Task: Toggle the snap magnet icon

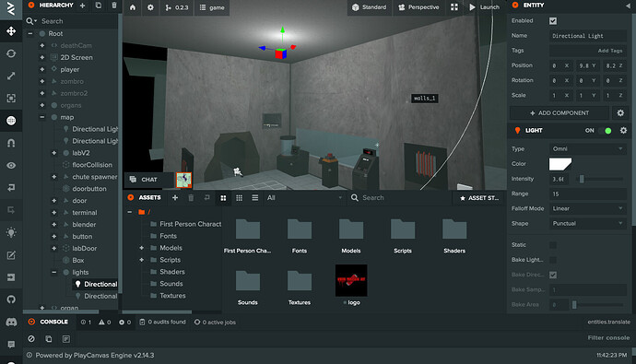Action: [11, 143]
